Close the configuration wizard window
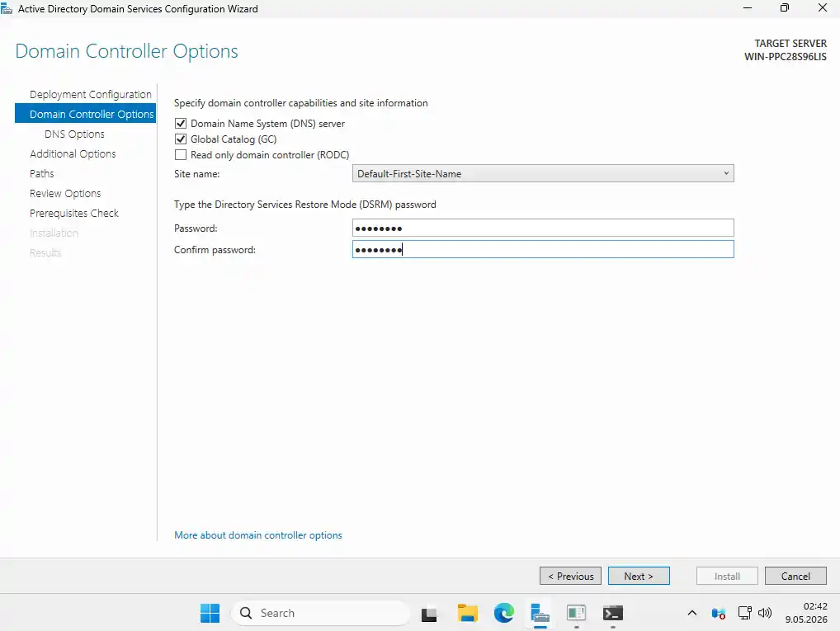Screen dimensions: 840x631 pos(823,8)
